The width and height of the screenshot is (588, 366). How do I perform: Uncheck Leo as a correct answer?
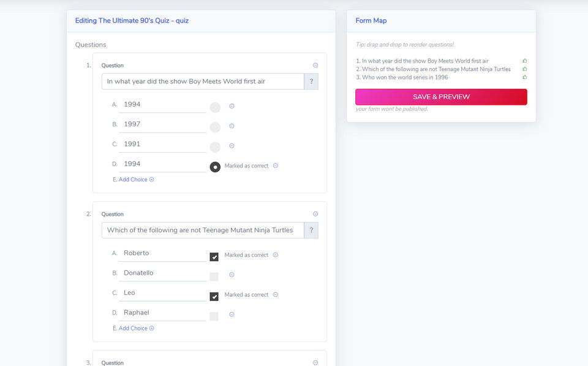214,297
